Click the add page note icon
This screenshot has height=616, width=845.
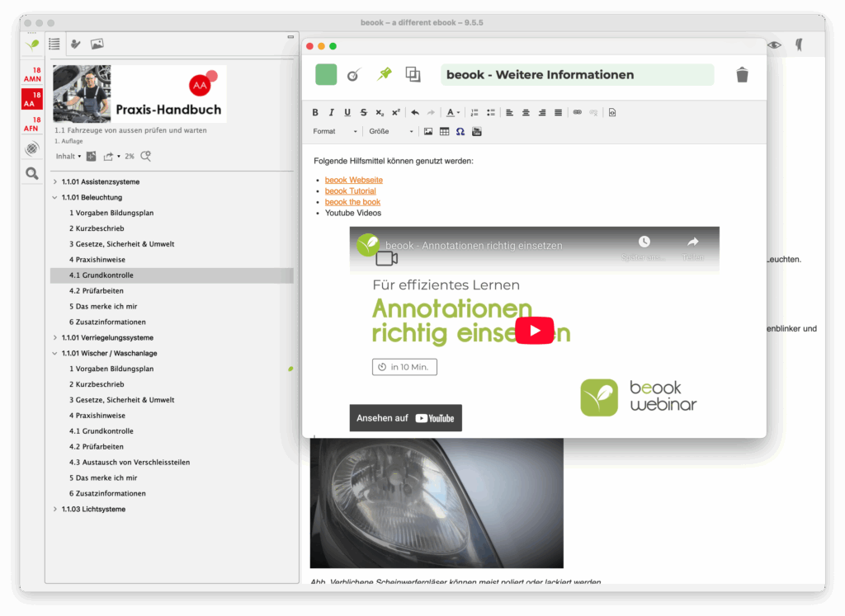[x=91, y=156]
